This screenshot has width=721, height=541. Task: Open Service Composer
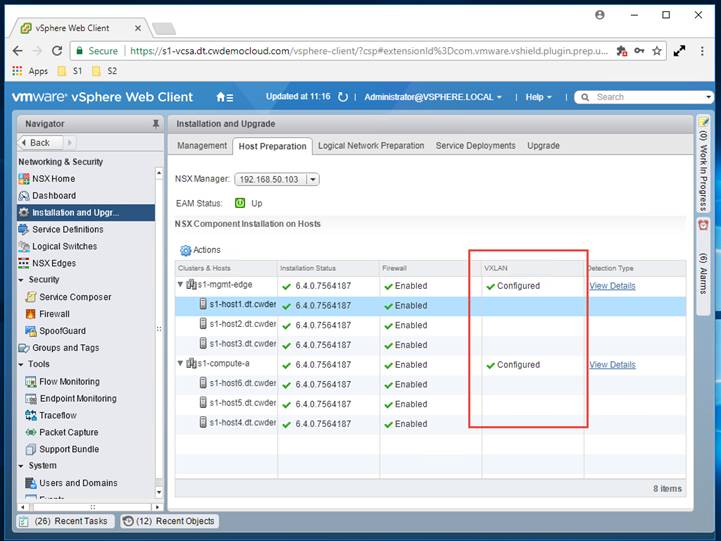point(75,297)
